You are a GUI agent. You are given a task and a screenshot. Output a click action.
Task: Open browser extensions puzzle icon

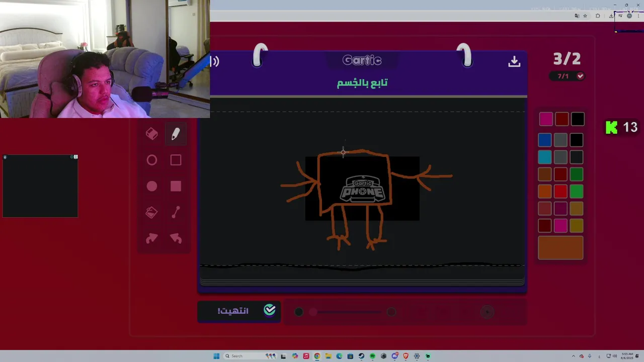coord(598,16)
